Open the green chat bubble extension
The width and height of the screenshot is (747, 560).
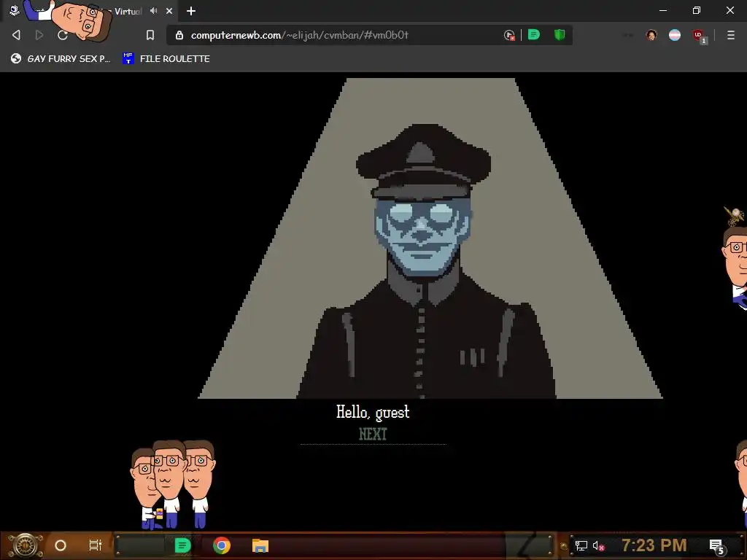534,34
